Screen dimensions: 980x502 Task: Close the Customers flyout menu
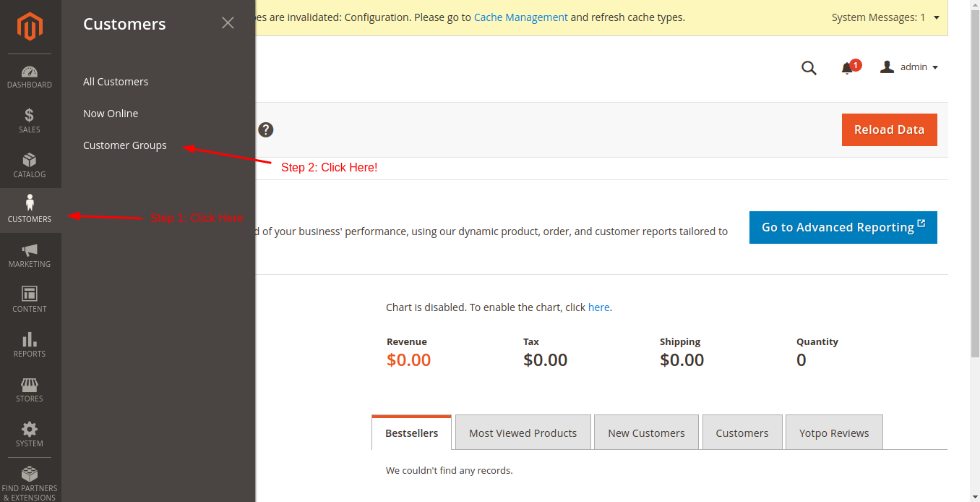pos(228,23)
